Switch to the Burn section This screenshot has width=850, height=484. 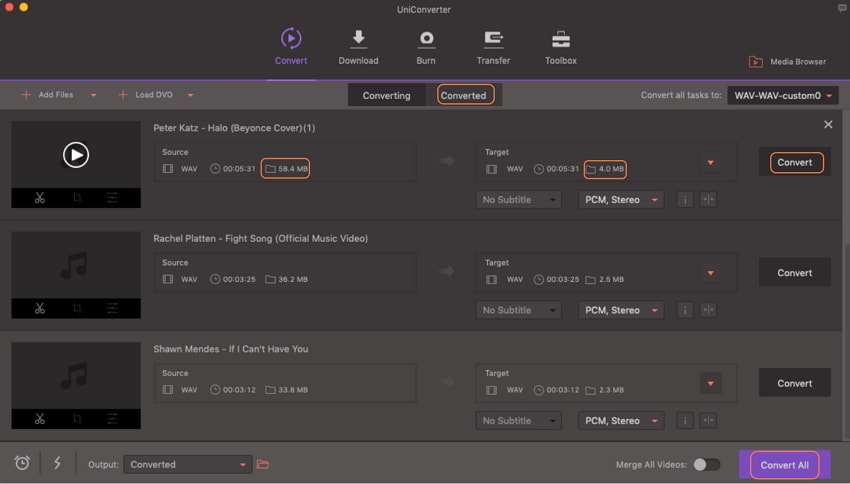point(426,47)
